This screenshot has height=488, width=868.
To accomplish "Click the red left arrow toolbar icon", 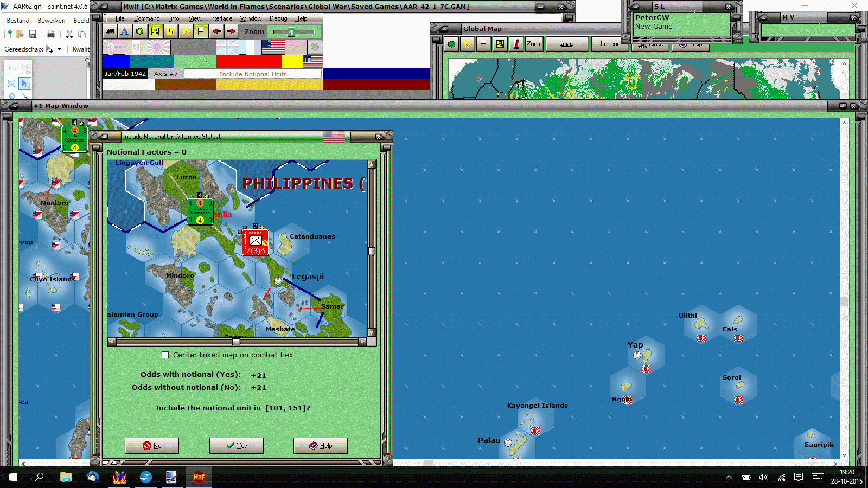I will (x=216, y=31).
